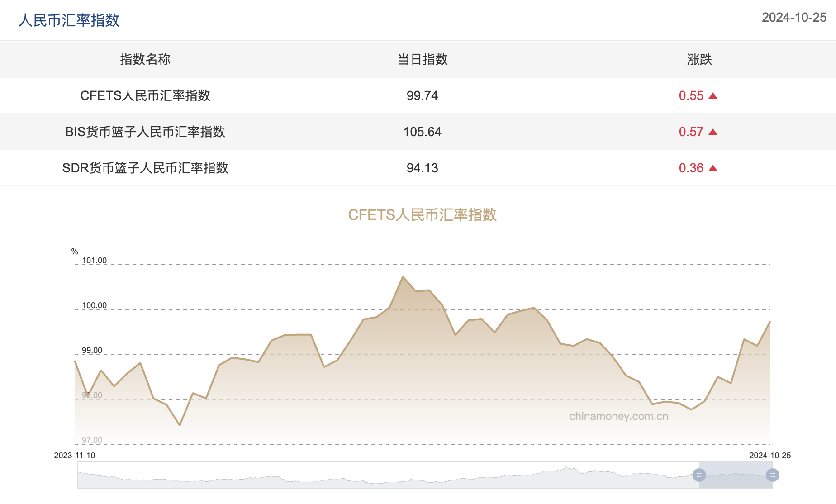The image size is (836, 504).
Task: Select the BIS货币篮子人民币汇率指数 row name
Action: (145, 132)
